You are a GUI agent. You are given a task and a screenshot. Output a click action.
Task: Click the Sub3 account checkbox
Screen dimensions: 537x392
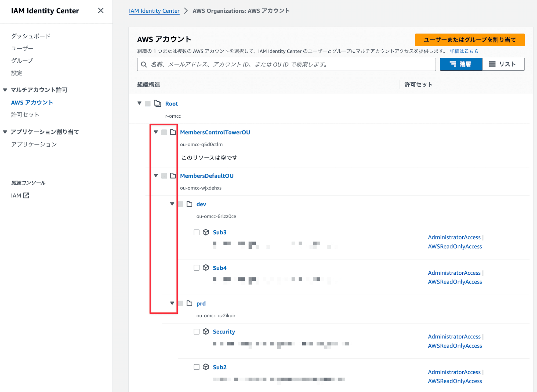coord(196,232)
